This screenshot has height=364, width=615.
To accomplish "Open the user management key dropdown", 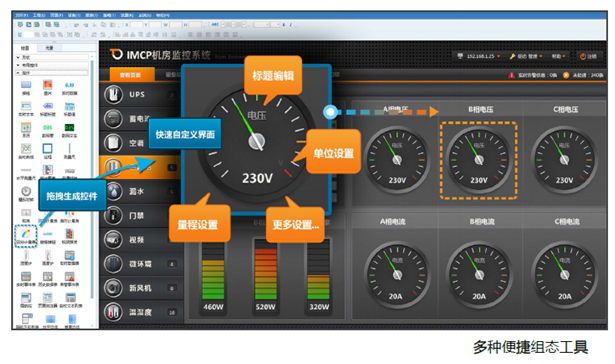I will 526,56.
